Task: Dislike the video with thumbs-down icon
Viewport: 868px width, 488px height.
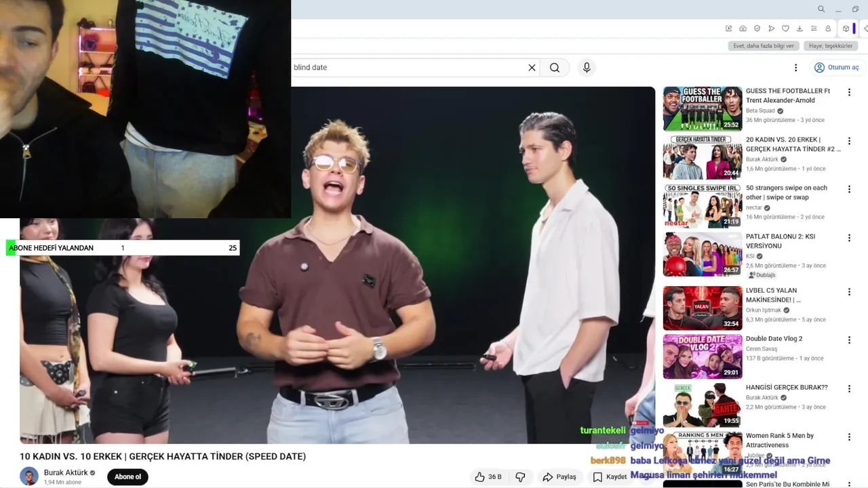Action: (x=520, y=477)
